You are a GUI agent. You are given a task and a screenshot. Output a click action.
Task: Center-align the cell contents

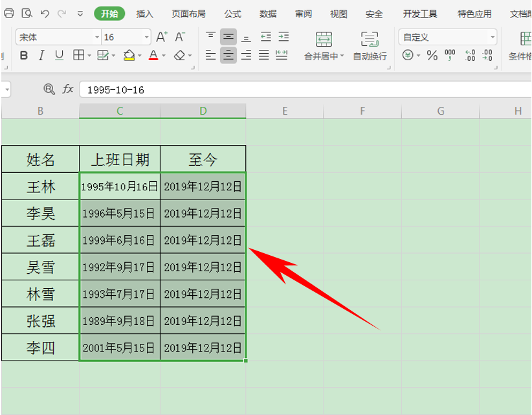tap(229, 55)
